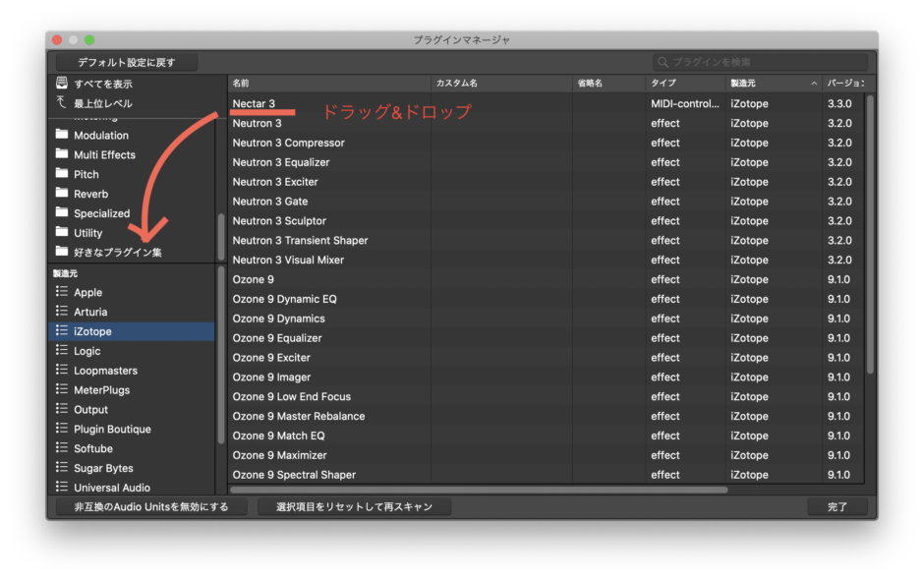Screen dimensions: 924x581
Task: Open the Modulation folder icon
Action: point(62,135)
